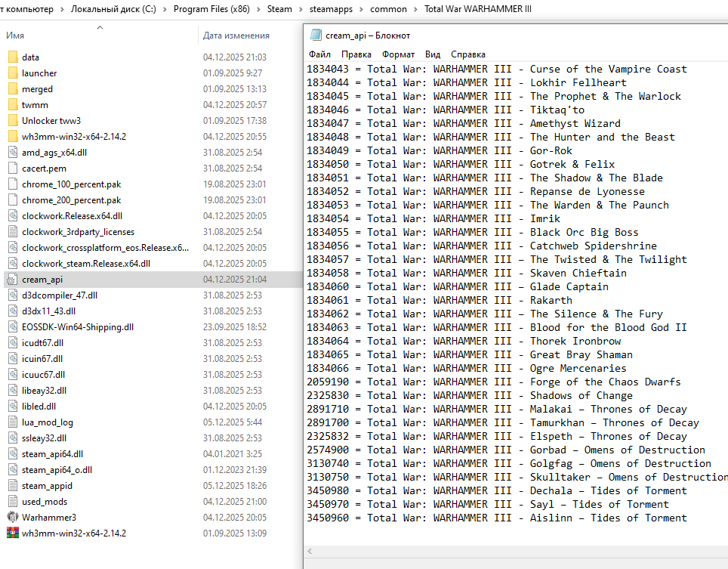Image resolution: width=728 pixels, height=569 pixels.
Task: Click the lua_mod_log text file icon
Action: pos(13,422)
